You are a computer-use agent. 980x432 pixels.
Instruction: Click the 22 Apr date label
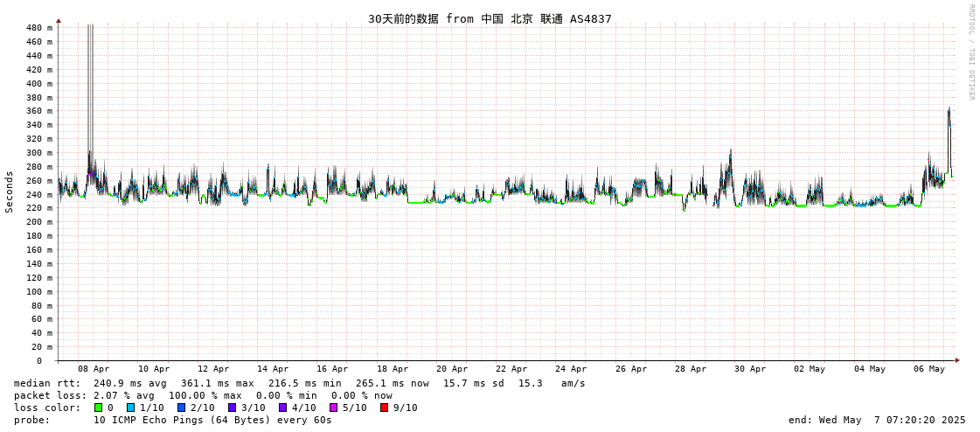(511, 370)
